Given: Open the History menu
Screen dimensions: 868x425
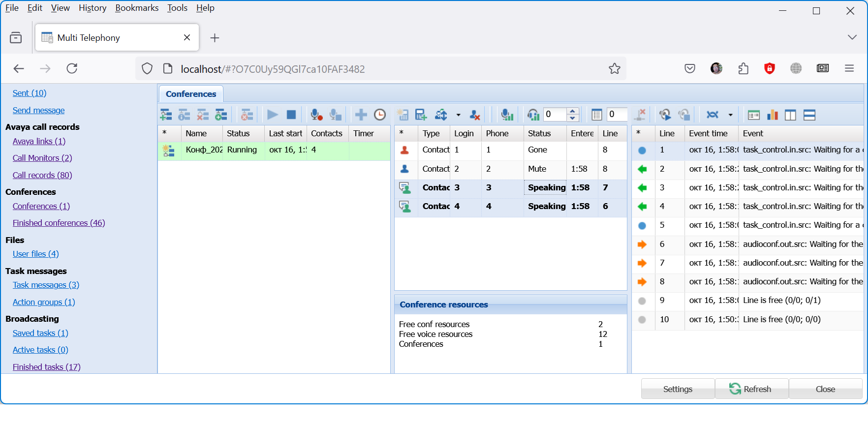Looking at the screenshot, I should tap(93, 8).
